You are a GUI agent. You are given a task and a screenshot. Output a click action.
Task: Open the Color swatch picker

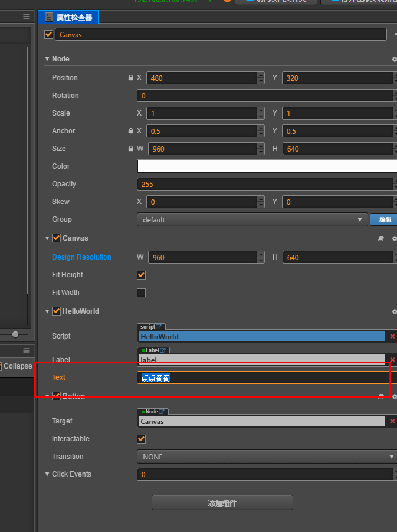pos(267,166)
